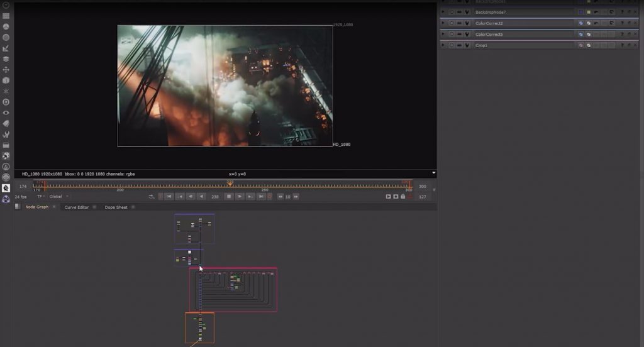Viewport: 644px width, 347px height.
Task: Click the purple plugin icon at toolbar bottom
Action: 6,199
